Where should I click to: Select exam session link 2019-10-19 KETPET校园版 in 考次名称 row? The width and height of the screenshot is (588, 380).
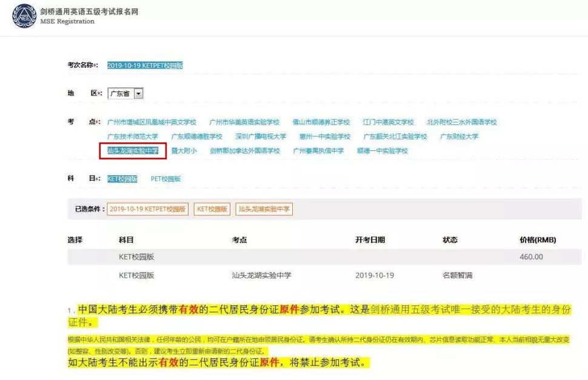145,65
